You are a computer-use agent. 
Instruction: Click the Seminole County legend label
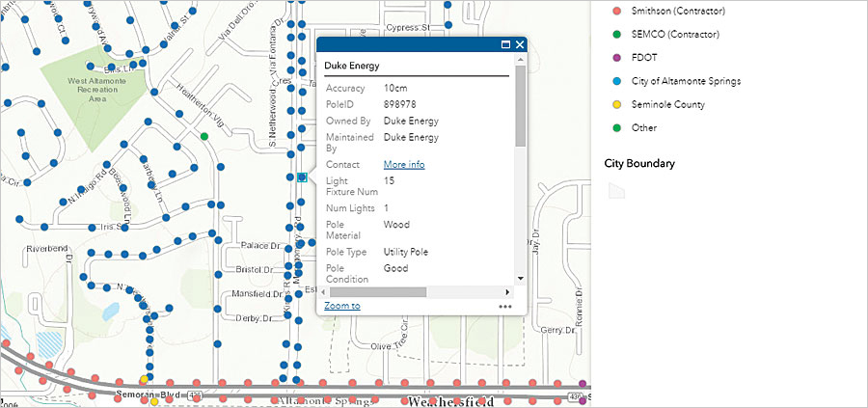click(668, 104)
